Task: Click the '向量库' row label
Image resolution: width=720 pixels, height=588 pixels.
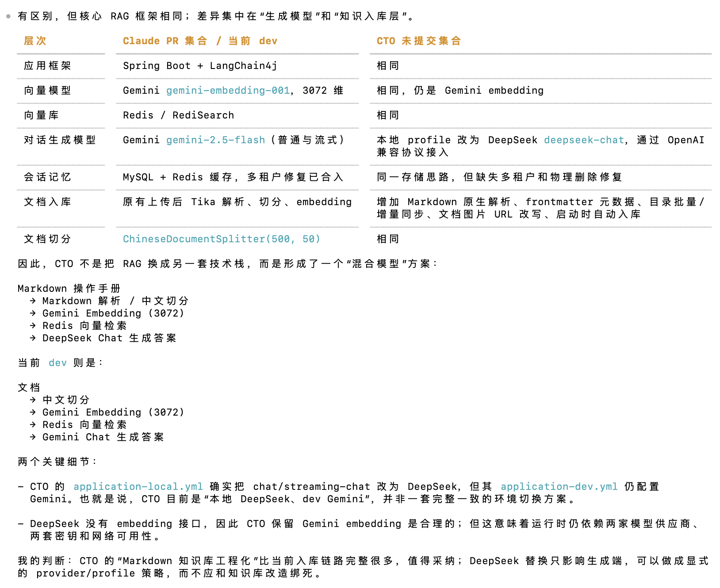Action: 41,115
